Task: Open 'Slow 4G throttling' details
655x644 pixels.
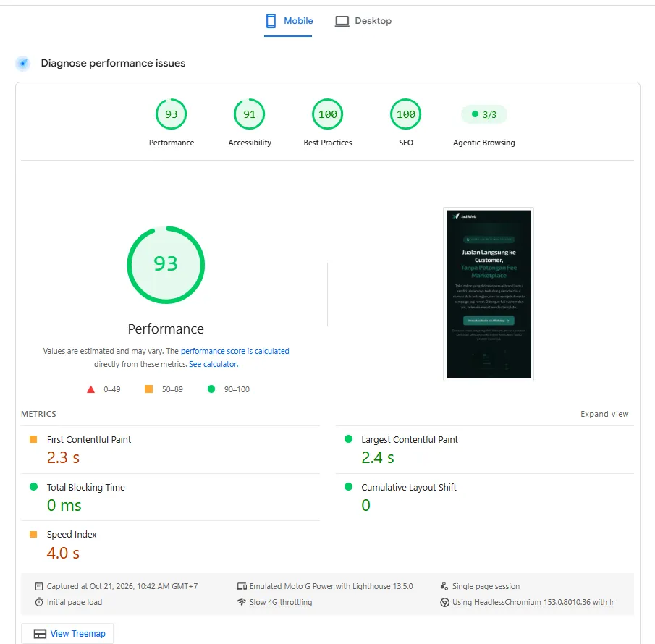Action: point(281,602)
